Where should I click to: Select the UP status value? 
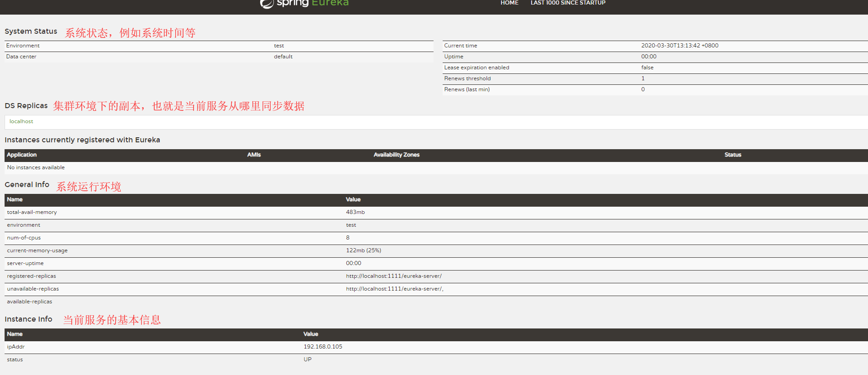[x=308, y=359]
